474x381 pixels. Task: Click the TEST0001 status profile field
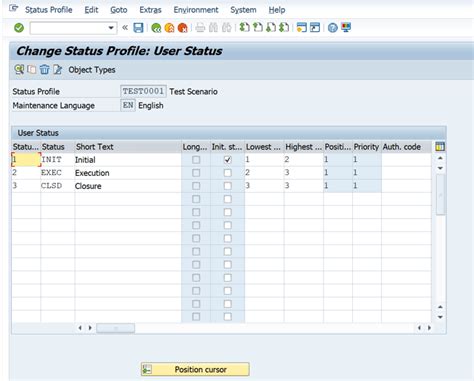tap(143, 91)
